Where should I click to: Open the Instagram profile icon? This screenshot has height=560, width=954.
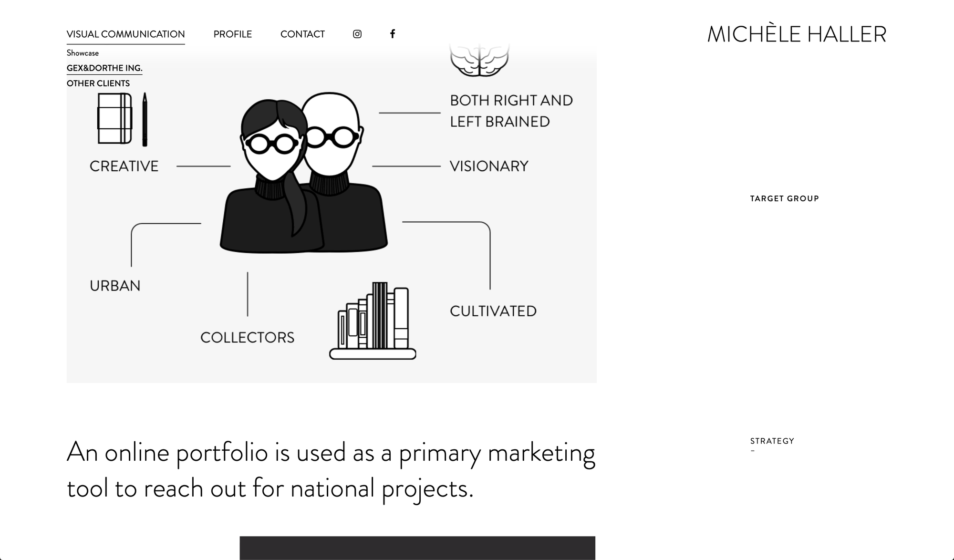[x=357, y=34]
